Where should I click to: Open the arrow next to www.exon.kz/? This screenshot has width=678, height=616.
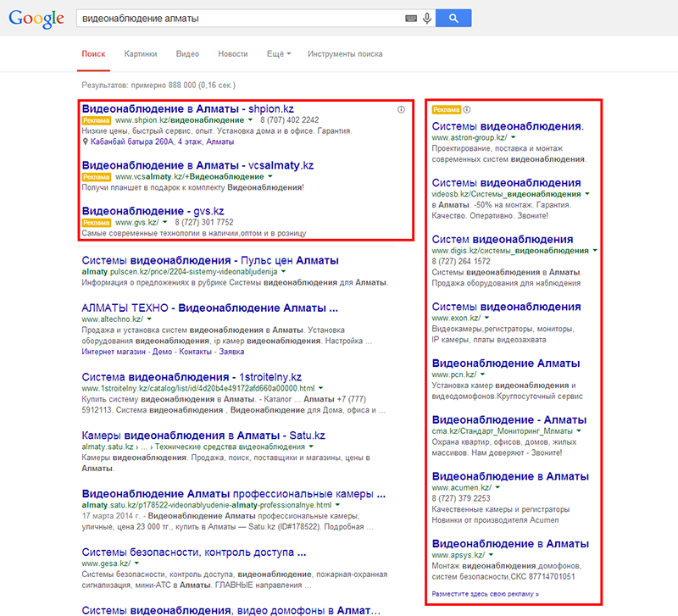click(486, 318)
